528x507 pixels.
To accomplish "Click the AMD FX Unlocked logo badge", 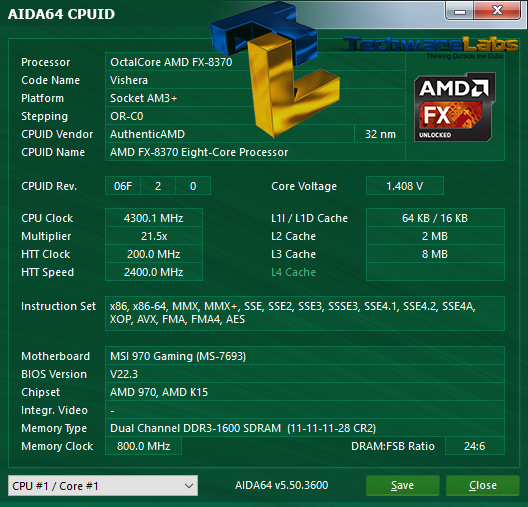I will point(455,107).
